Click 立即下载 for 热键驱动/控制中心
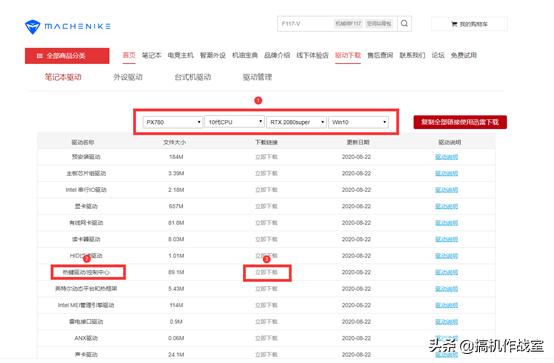 click(266, 273)
